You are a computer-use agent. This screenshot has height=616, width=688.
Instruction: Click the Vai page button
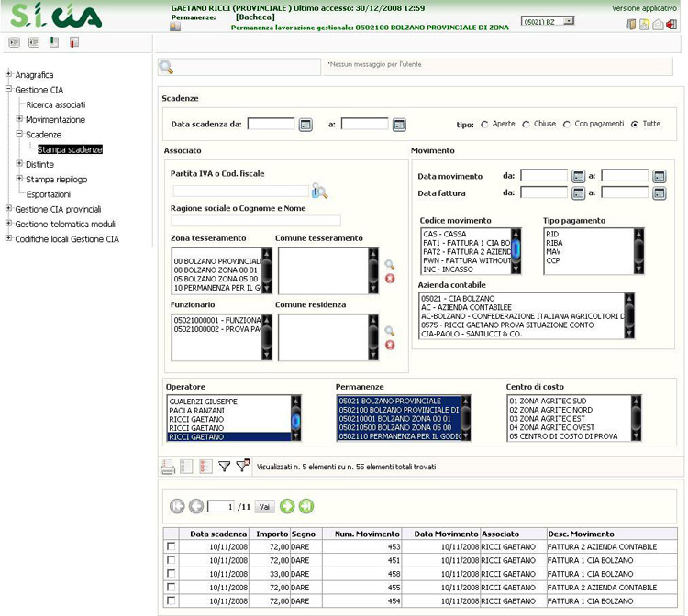click(x=264, y=507)
